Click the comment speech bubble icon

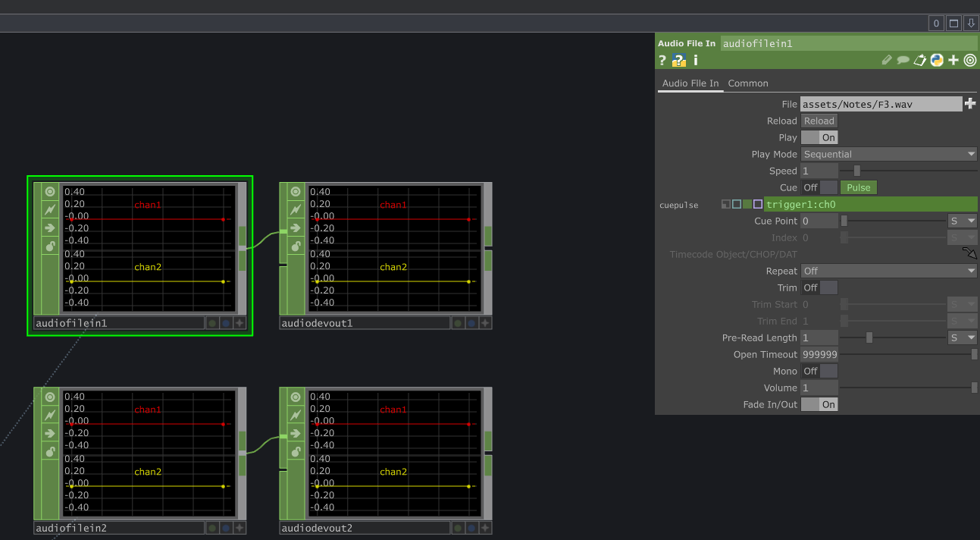[x=903, y=61]
